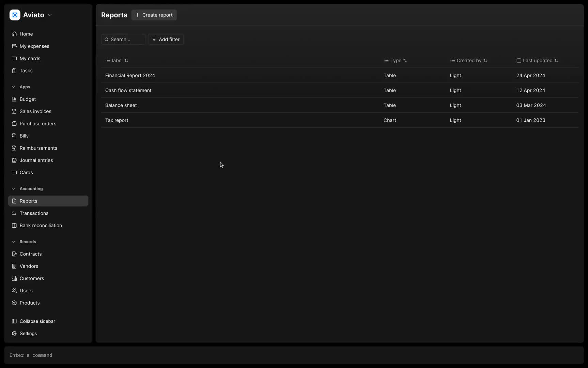Click the Bank reconciliation icon

click(14, 226)
